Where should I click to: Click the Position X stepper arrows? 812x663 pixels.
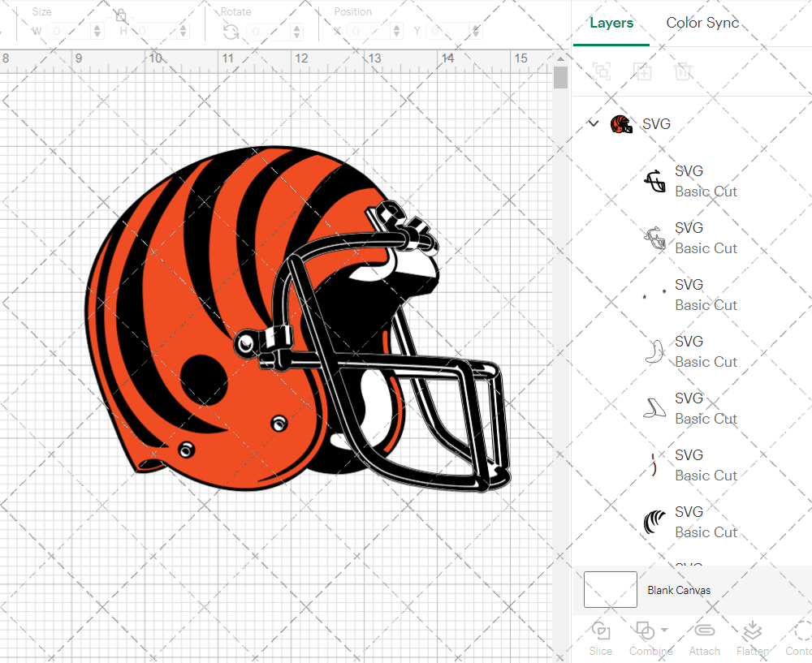pos(396,31)
